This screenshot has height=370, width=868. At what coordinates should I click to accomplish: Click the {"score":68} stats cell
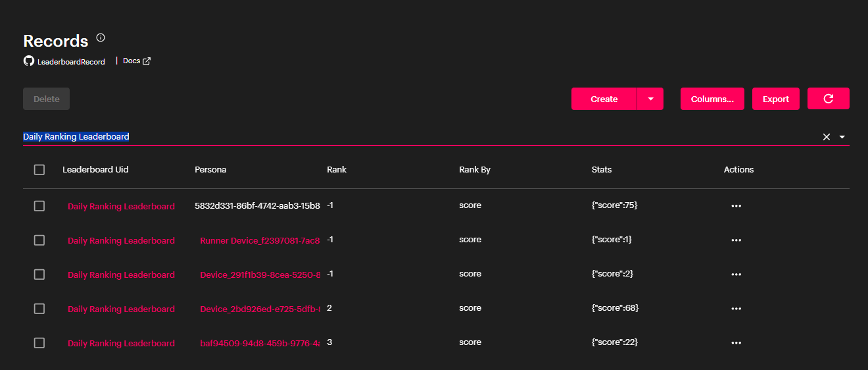(615, 308)
